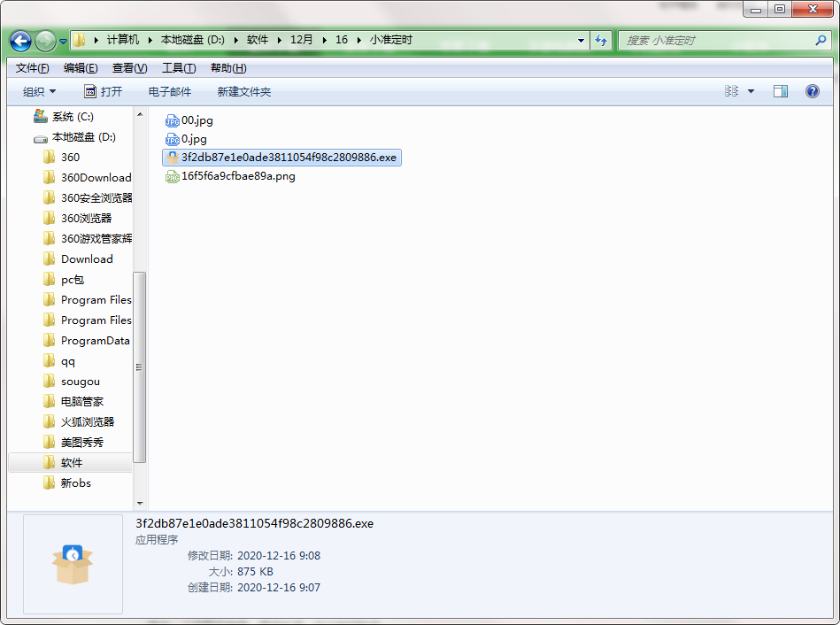Image resolution: width=840 pixels, height=625 pixels.
Task: Click the refresh icon beside address bar
Action: click(x=602, y=41)
